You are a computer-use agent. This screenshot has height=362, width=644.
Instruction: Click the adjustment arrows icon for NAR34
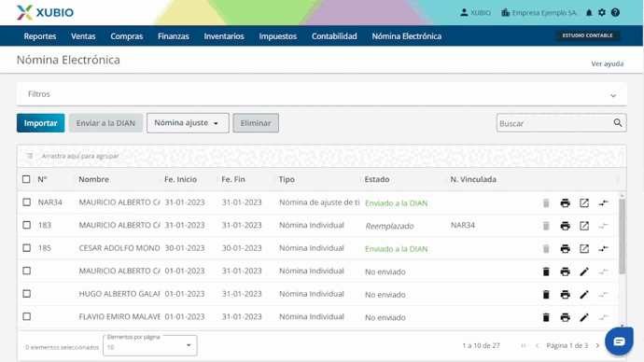(603, 202)
